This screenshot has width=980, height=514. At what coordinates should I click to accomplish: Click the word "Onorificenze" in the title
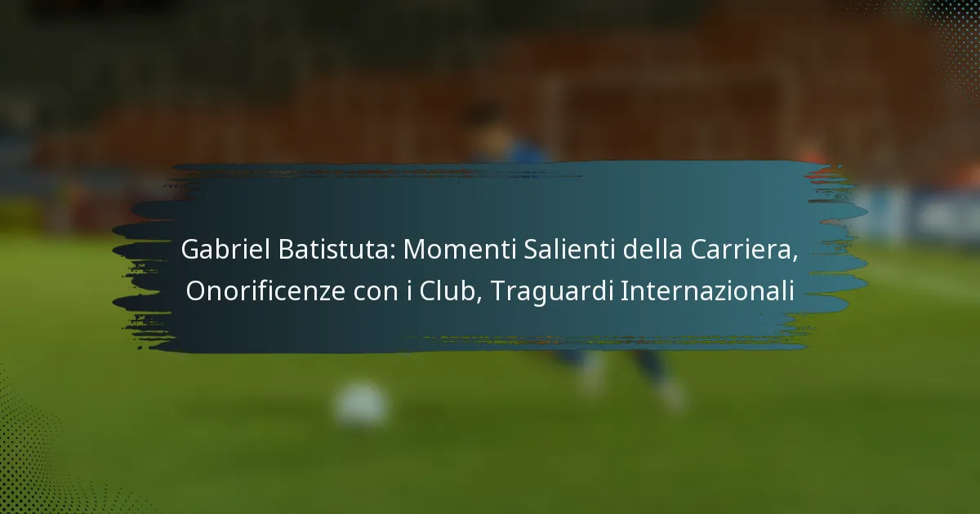265,290
